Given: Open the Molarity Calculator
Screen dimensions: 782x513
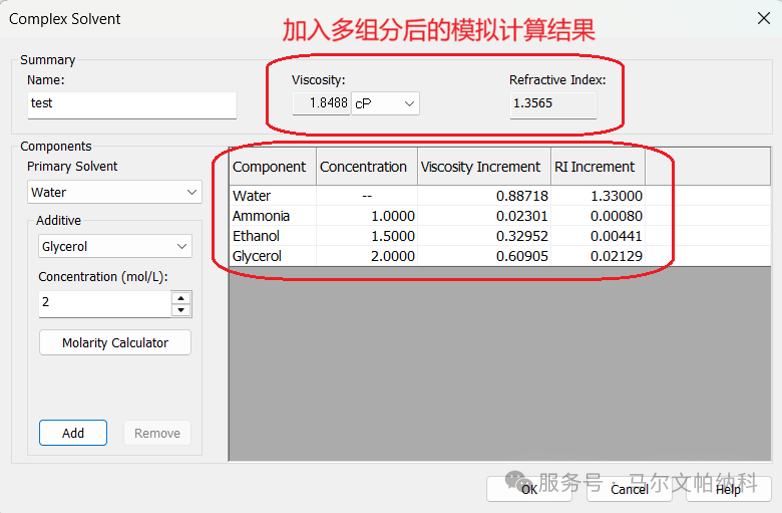Looking at the screenshot, I should tap(115, 342).
